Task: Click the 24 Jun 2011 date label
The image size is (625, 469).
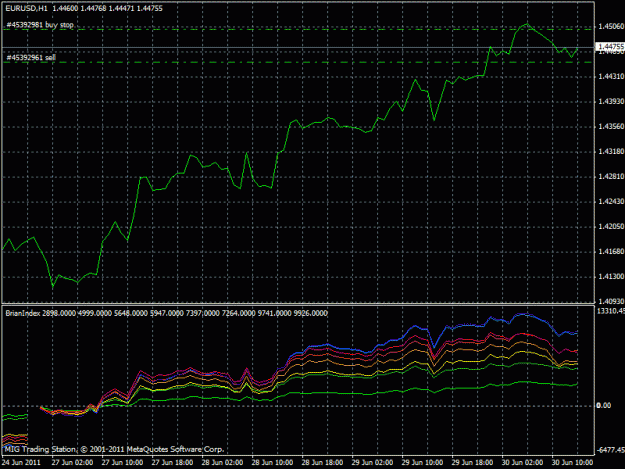Action: (22, 462)
